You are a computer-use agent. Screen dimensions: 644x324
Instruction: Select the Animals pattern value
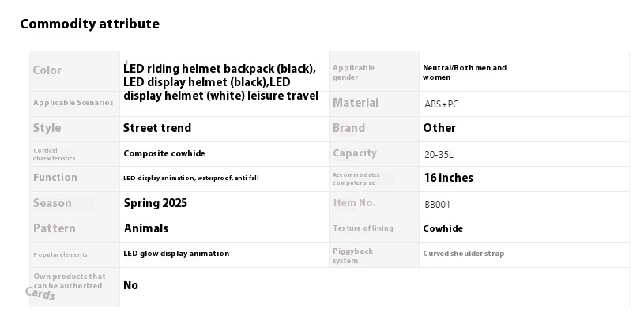pos(146,228)
